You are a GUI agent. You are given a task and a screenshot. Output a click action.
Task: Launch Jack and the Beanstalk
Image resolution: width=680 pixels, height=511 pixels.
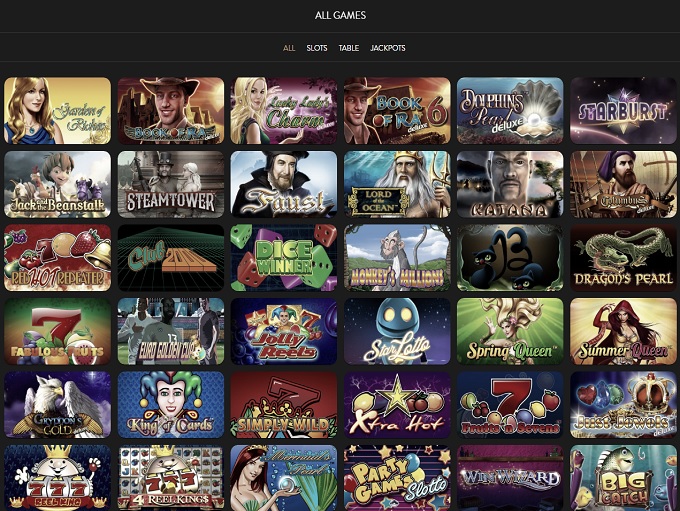tap(58, 184)
